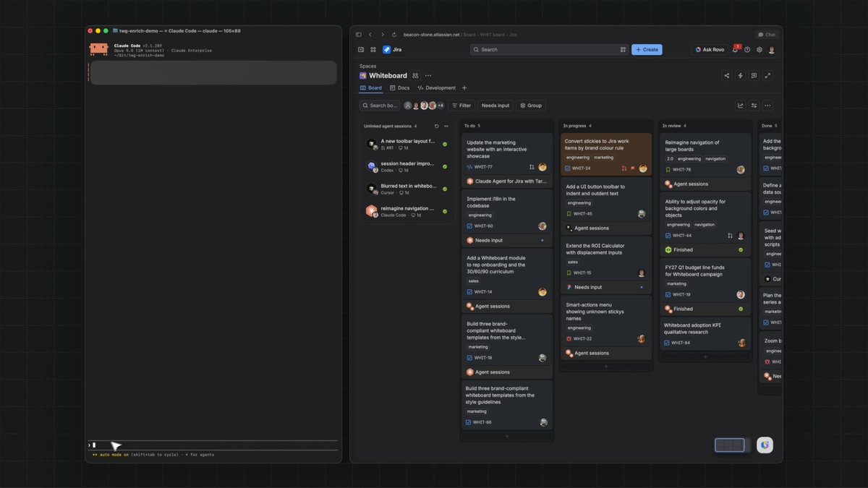The image size is (868, 488).
Task: Click engineering label on WHIT-45 card
Action: [579, 203]
